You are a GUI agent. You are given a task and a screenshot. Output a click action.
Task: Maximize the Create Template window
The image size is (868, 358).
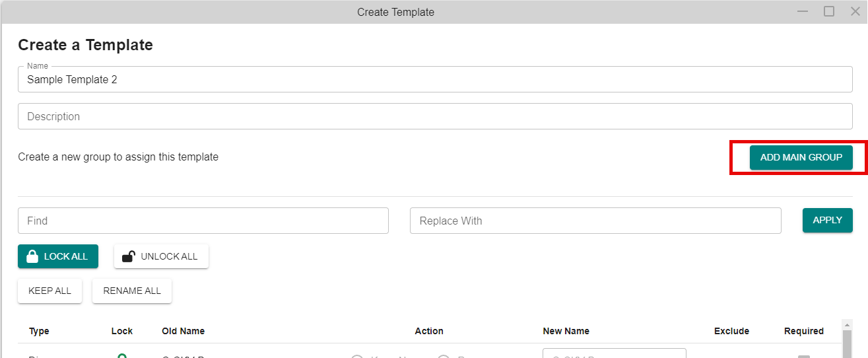829,11
